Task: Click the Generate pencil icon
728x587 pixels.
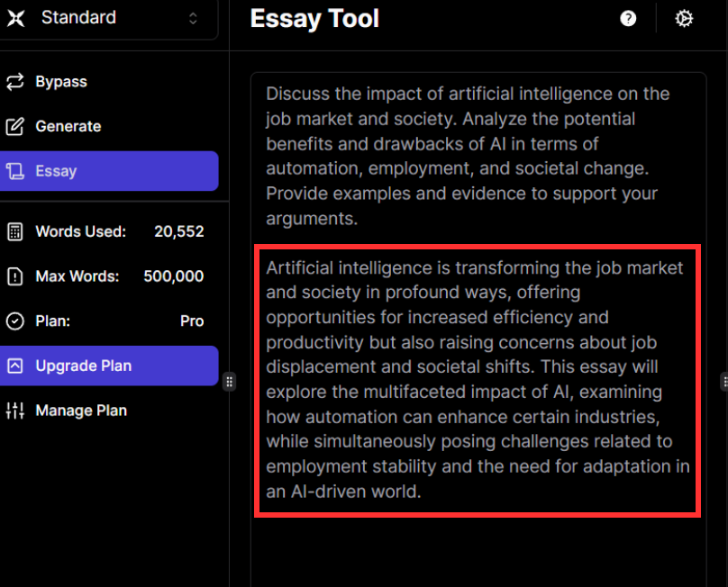Action: tap(14, 127)
